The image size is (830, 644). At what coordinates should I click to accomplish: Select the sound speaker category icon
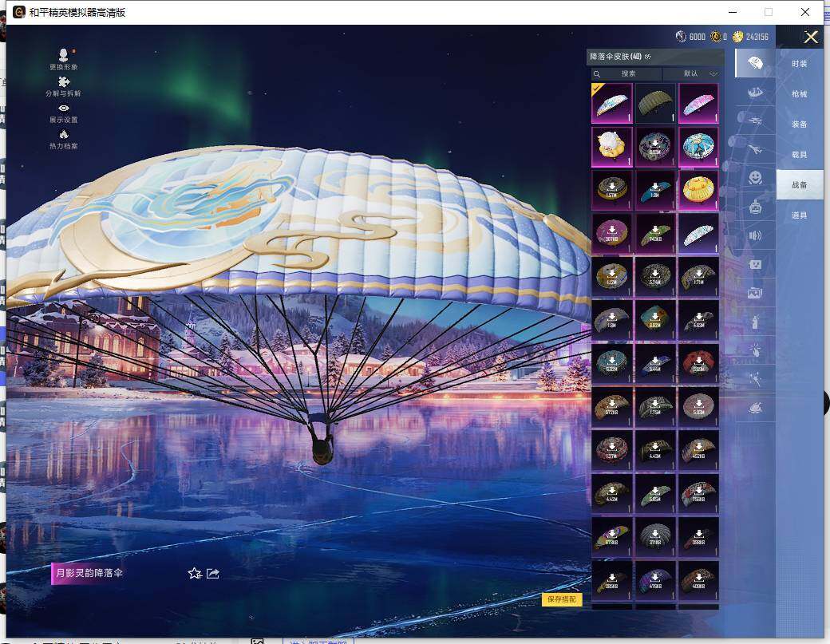click(x=754, y=235)
